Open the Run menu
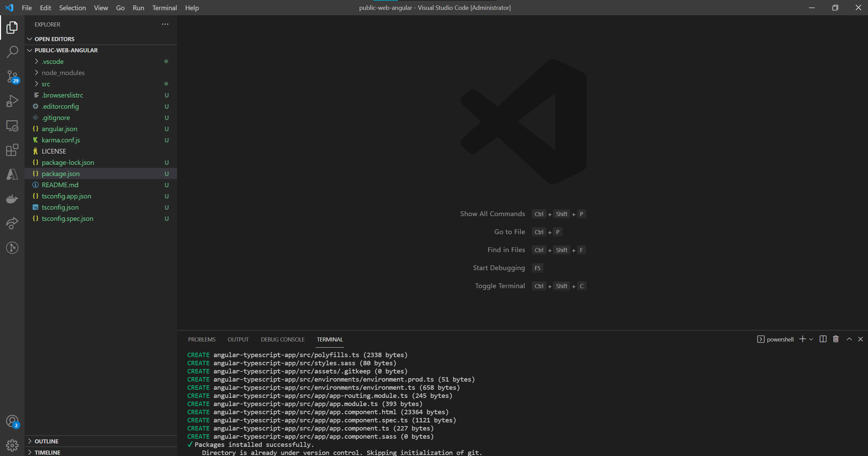 pos(138,7)
